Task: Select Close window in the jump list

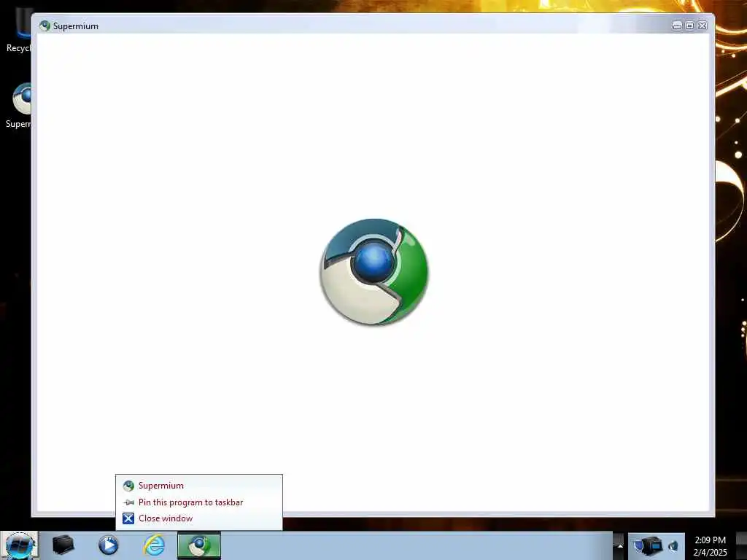Action: (x=199, y=518)
